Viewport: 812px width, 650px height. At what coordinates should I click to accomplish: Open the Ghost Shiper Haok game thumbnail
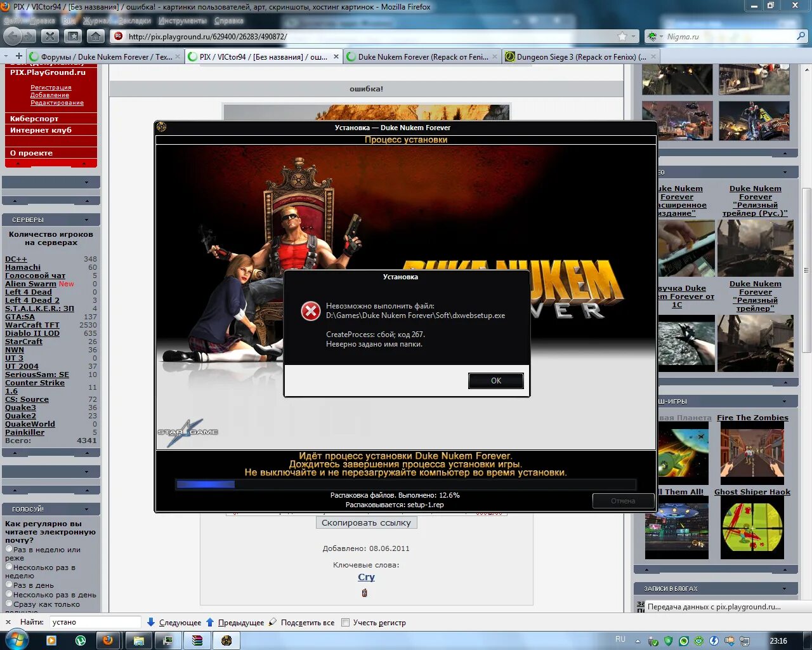[x=752, y=528]
